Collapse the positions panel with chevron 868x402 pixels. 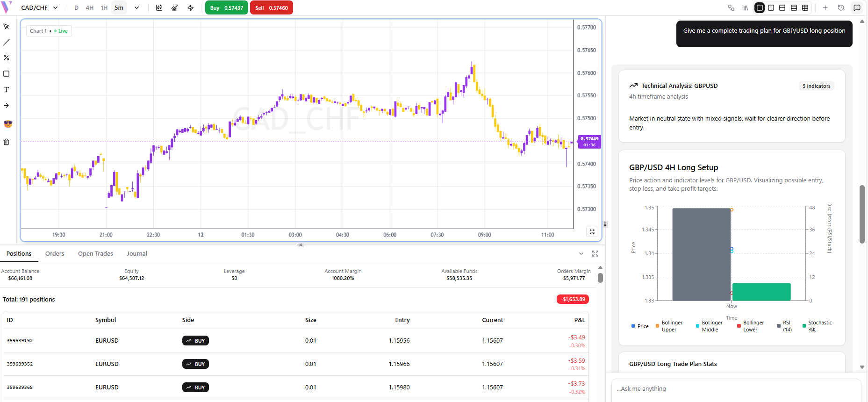tap(581, 254)
